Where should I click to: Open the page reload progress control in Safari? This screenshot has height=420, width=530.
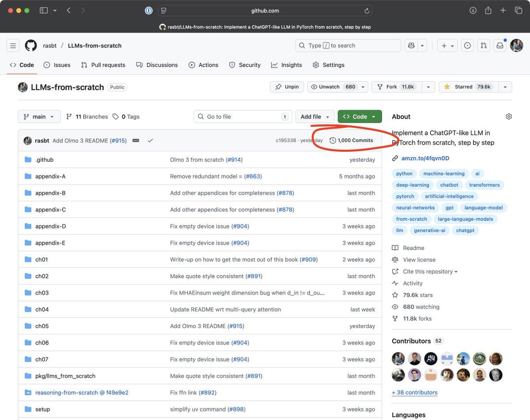[367, 10]
